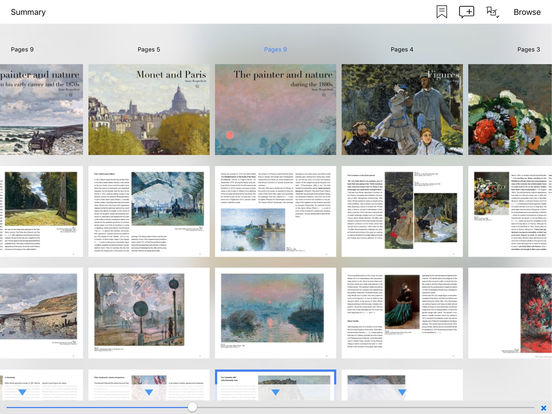Select the Pages 5 chapter label
The width and height of the screenshot is (552, 414).
pyautogui.click(x=149, y=49)
